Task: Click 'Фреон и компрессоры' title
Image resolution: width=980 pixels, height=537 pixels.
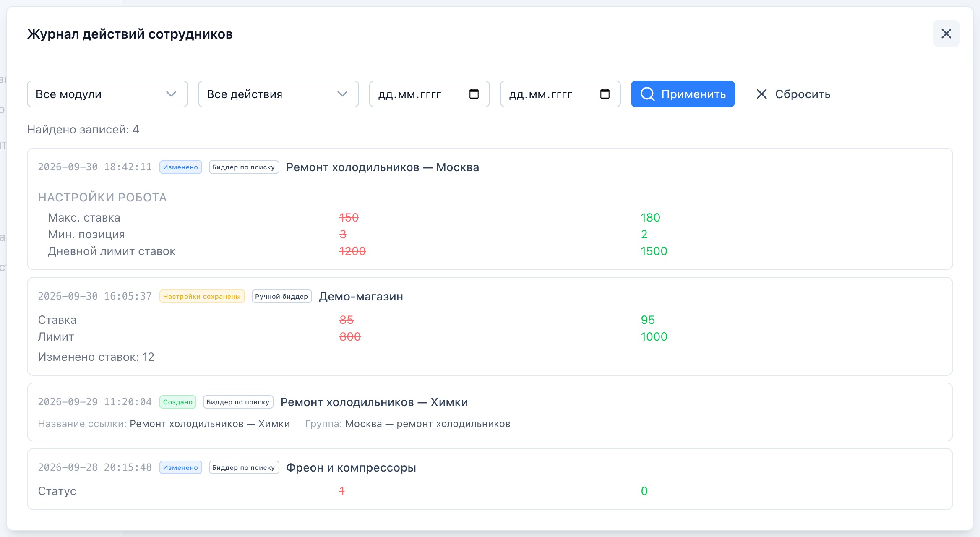Action: 351,467
